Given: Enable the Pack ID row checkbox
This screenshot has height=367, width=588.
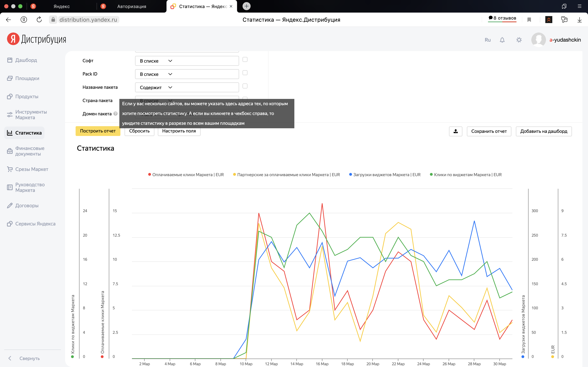Looking at the screenshot, I should [x=245, y=73].
